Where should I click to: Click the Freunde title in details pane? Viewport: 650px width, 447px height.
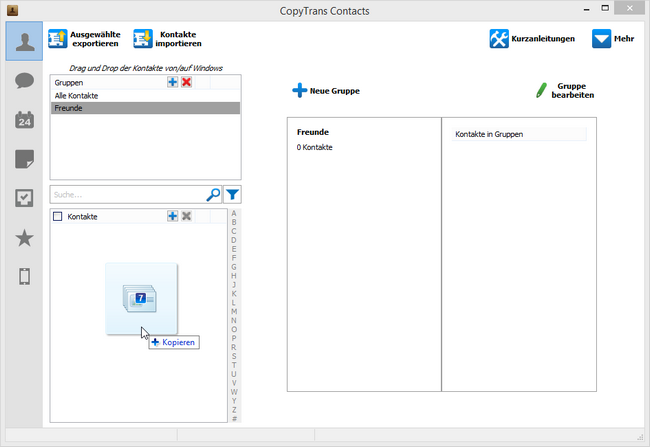[x=313, y=132]
